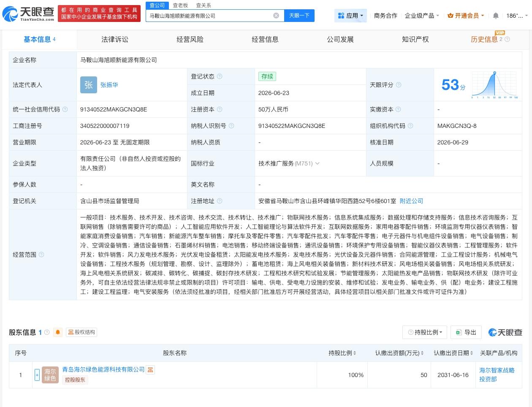Open 海尔智家战略投资部 link
The image size is (532, 407).
[x=497, y=375]
